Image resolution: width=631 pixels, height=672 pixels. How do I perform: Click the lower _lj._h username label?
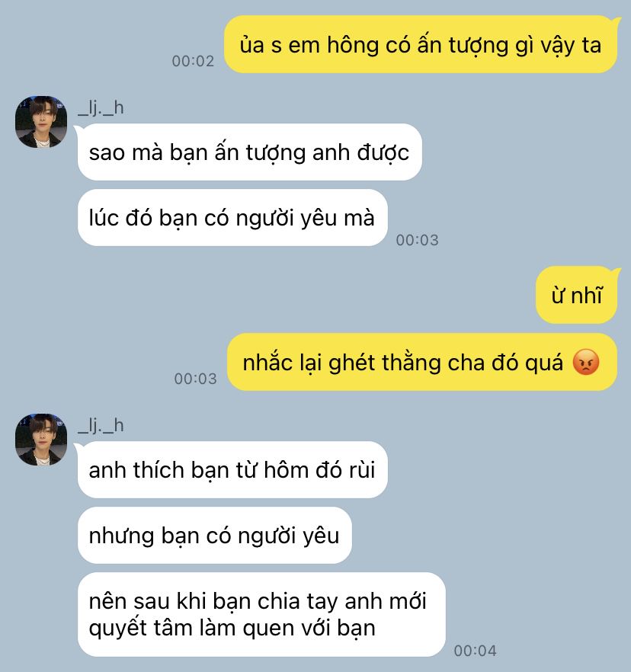coord(101,425)
